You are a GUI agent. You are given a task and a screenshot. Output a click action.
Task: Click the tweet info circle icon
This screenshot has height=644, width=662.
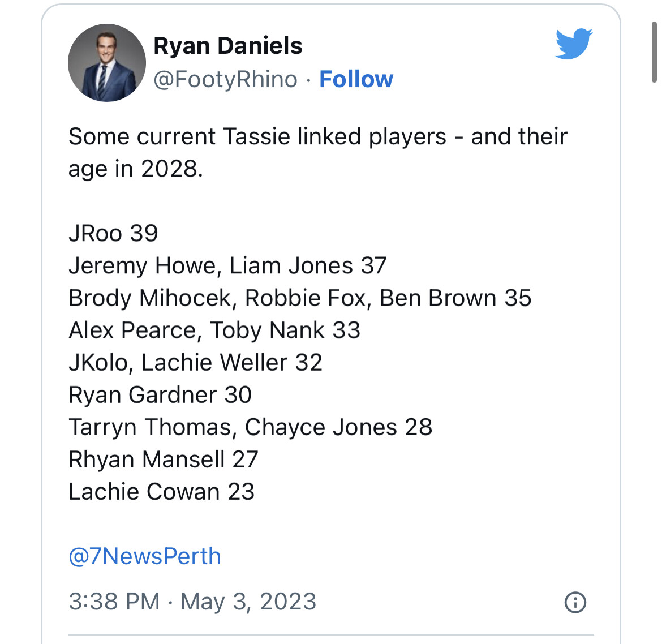click(x=575, y=602)
